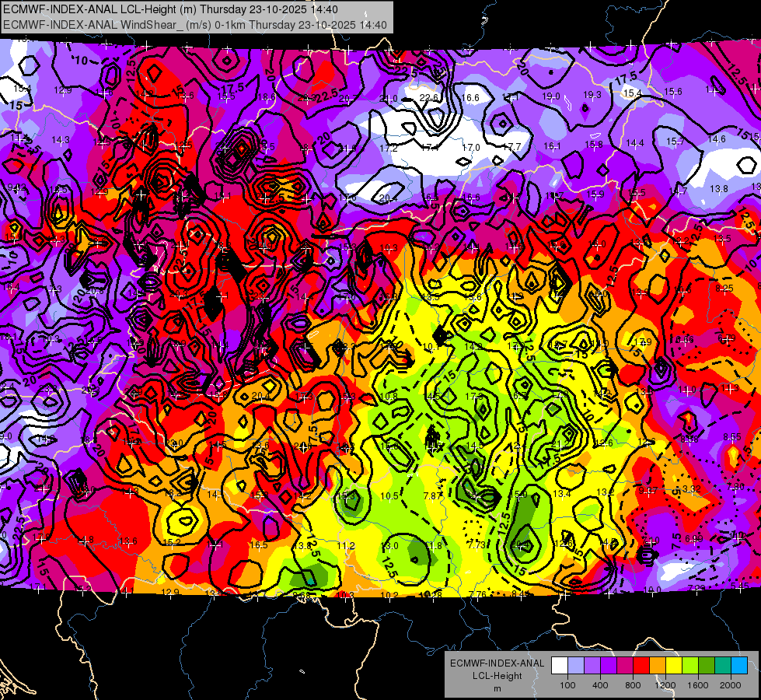761x700 pixels.
Task: Click legend scale value 1600
Action: click(x=698, y=685)
